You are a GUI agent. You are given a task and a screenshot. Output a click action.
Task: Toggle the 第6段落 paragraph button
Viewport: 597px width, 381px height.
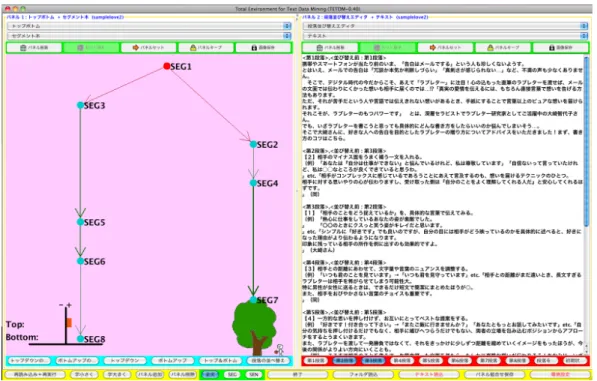(x=460, y=360)
